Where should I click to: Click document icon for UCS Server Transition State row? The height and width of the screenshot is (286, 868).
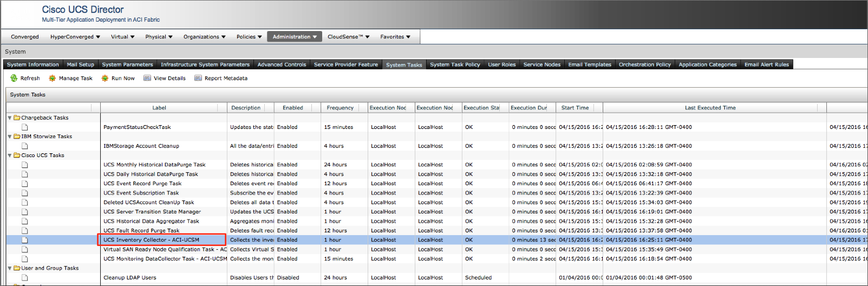(x=25, y=212)
